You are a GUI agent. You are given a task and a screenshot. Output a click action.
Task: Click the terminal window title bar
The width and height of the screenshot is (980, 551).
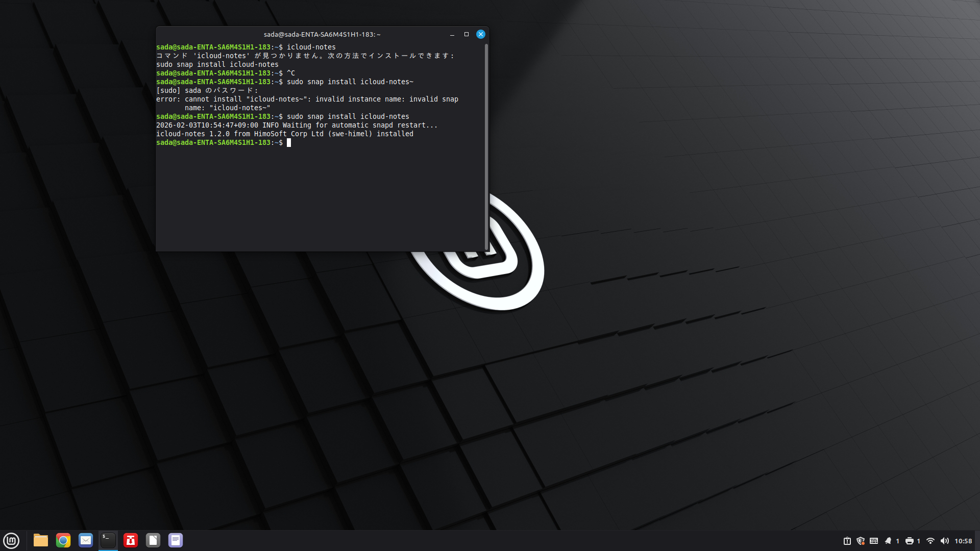pos(322,34)
